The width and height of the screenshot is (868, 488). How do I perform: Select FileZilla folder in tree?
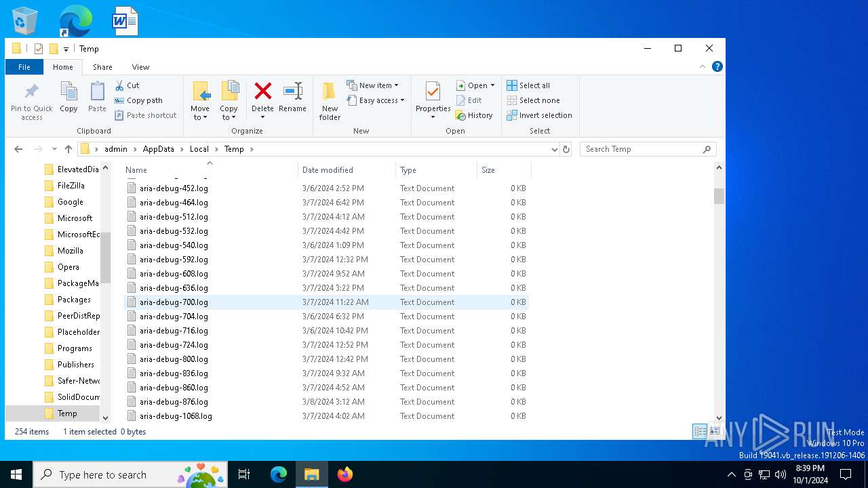pyautogui.click(x=71, y=186)
